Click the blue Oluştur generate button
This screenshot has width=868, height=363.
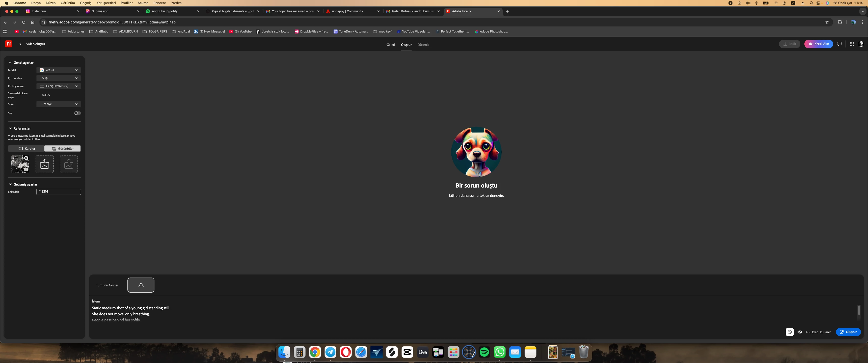click(848, 332)
